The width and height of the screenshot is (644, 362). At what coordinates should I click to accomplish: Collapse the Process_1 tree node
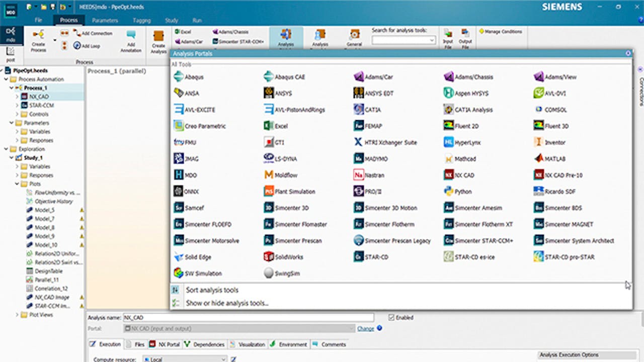[12, 88]
